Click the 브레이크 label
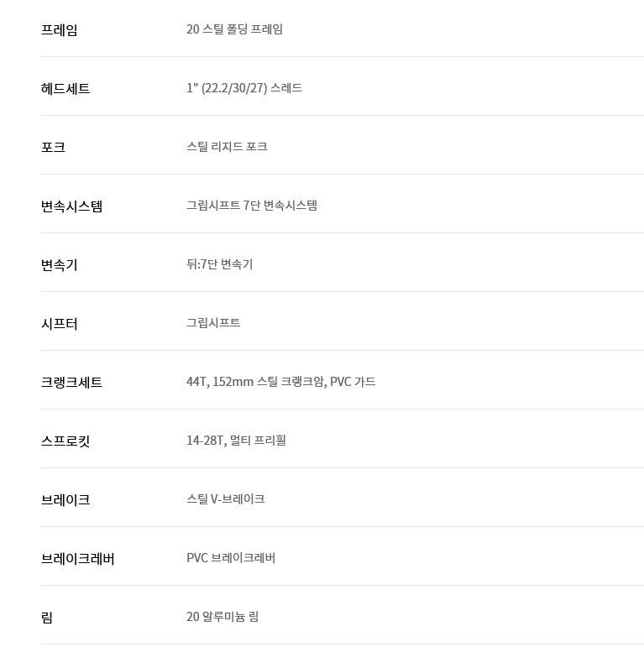 pyautogui.click(x=65, y=500)
